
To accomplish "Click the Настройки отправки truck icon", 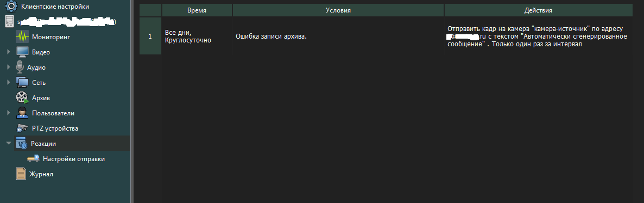I will tap(33, 158).
